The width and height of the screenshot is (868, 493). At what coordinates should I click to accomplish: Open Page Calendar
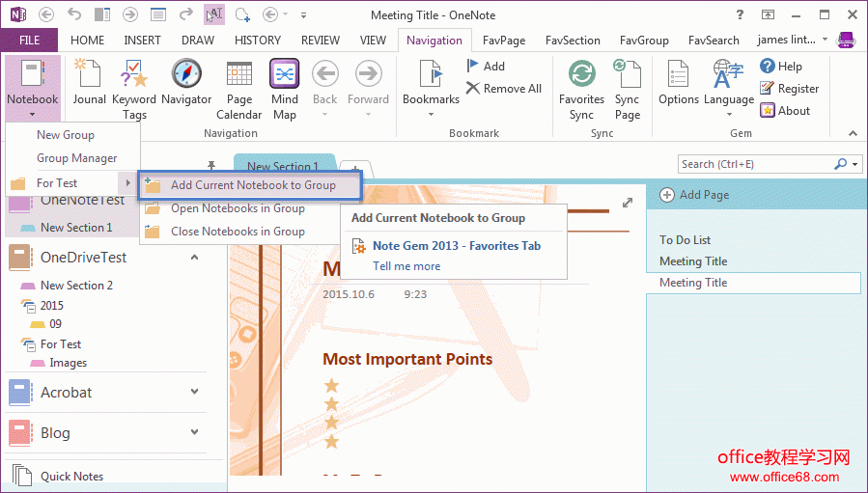pyautogui.click(x=239, y=89)
